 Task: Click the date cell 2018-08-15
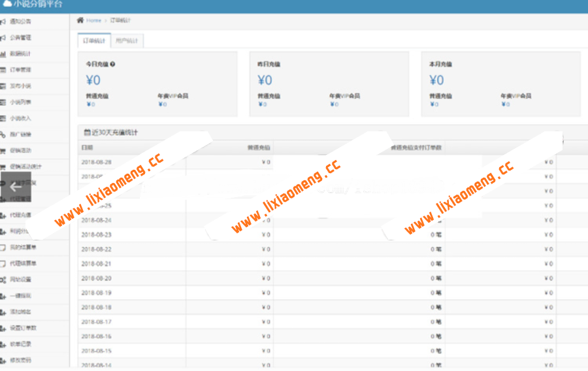[x=97, y=351]
